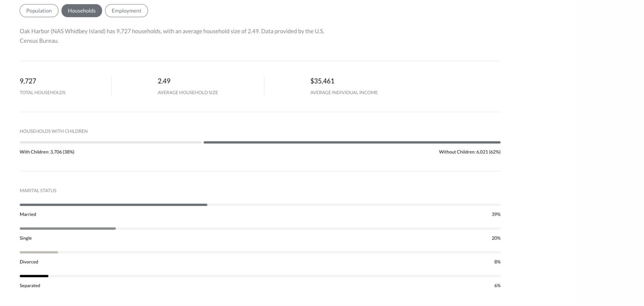The width and height of the screenshot is (644, 306).
Task: Click the 9,727 total households figure
Action: pyautogui.click(x=28, y=81)
